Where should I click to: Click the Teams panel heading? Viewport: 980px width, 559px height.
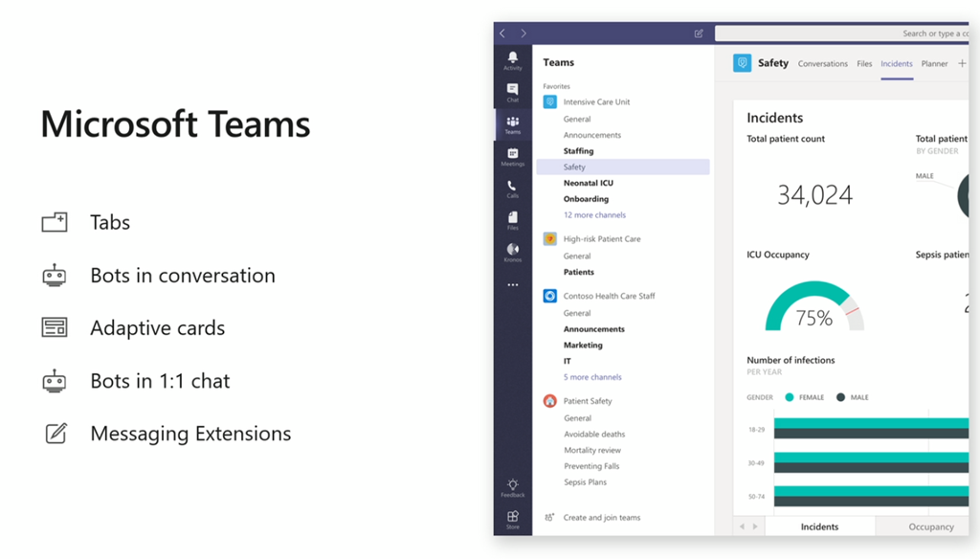[x=558, y=62]
